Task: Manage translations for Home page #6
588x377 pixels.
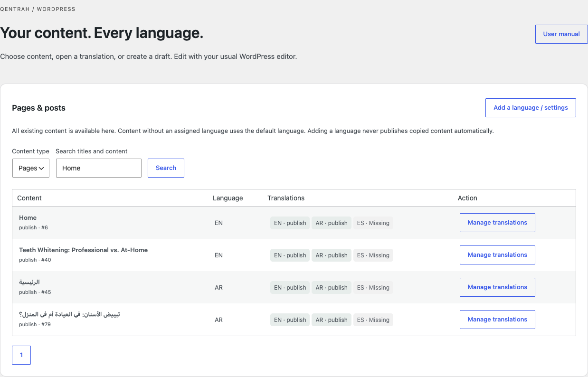Action: pos(497,223)
